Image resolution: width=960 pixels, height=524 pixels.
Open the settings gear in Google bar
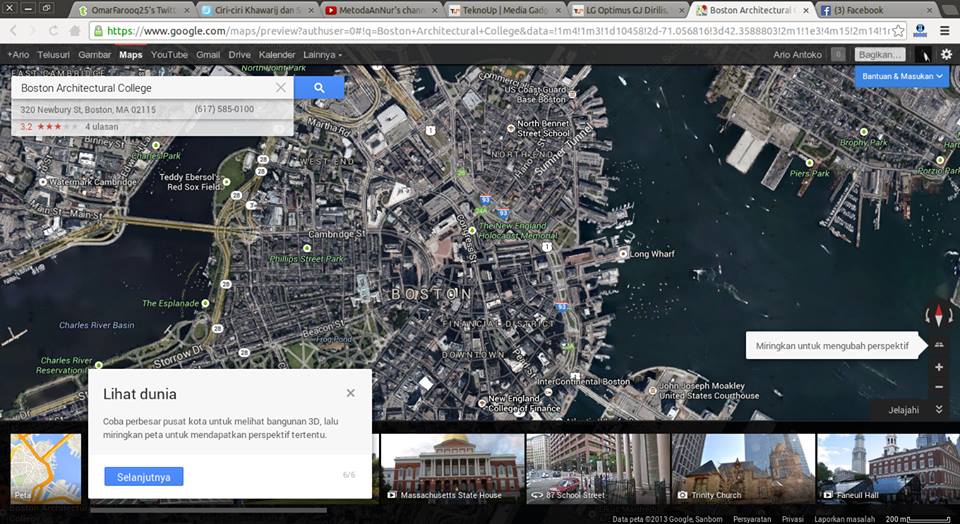[x=947, y=54]
